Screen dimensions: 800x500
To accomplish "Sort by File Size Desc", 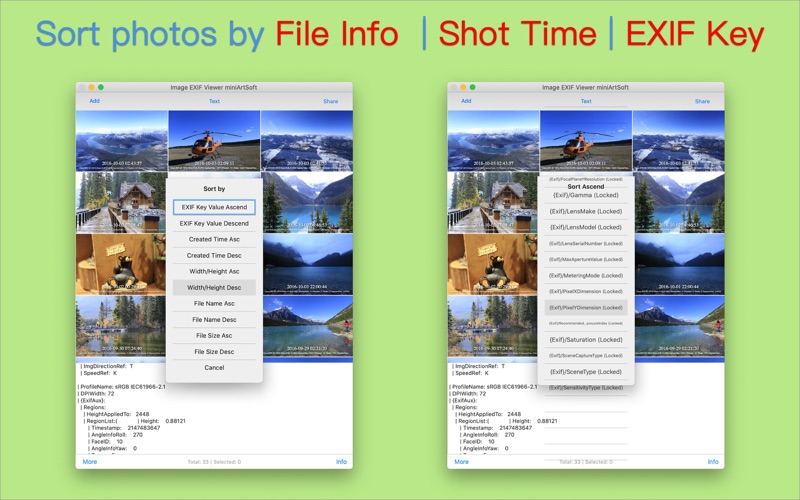I will click(214, 352).
